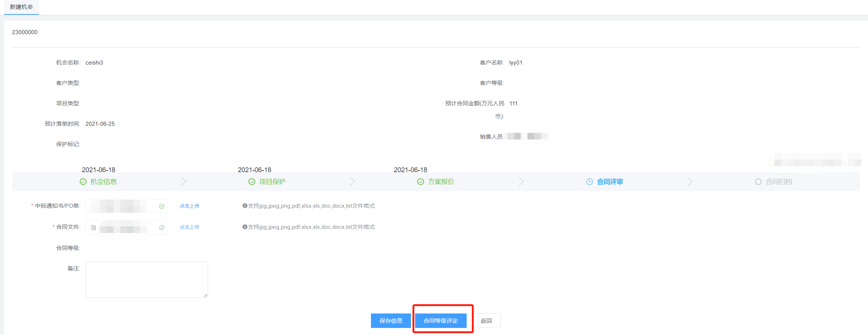Click 点击上传 link for 合同文件
Screen dimensions: 868x335
pyautogui.click(x=190, y=227)
